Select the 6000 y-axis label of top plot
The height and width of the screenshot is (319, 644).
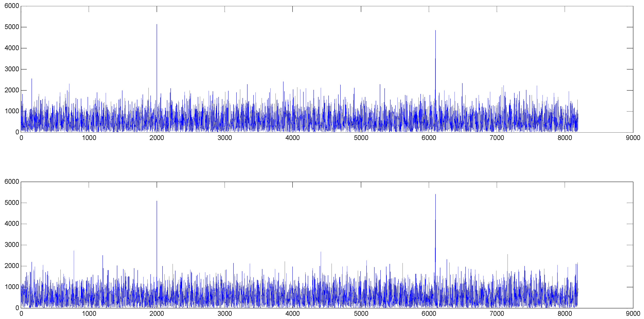pos(12,6)
